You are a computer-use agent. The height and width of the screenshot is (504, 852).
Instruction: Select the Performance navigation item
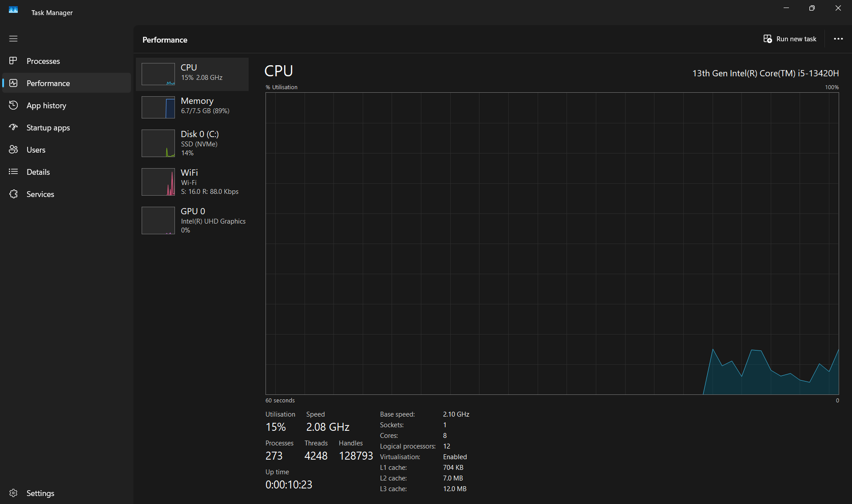[x=67, y=83]
